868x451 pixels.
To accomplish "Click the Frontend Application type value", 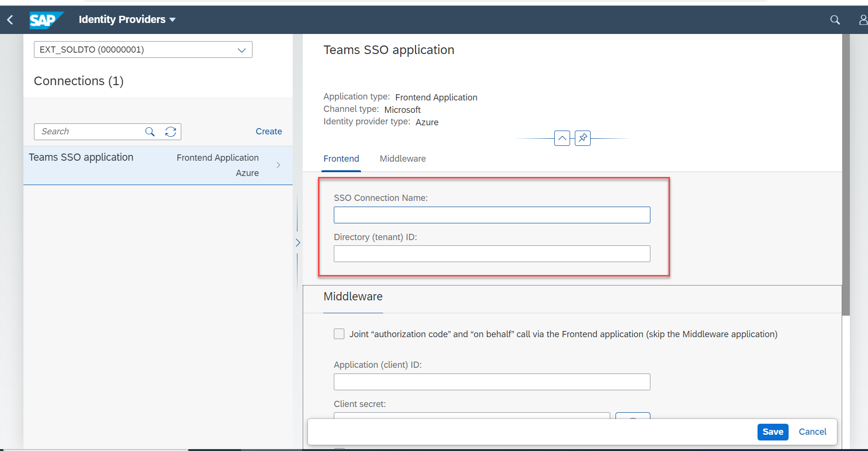I will 436,97.
